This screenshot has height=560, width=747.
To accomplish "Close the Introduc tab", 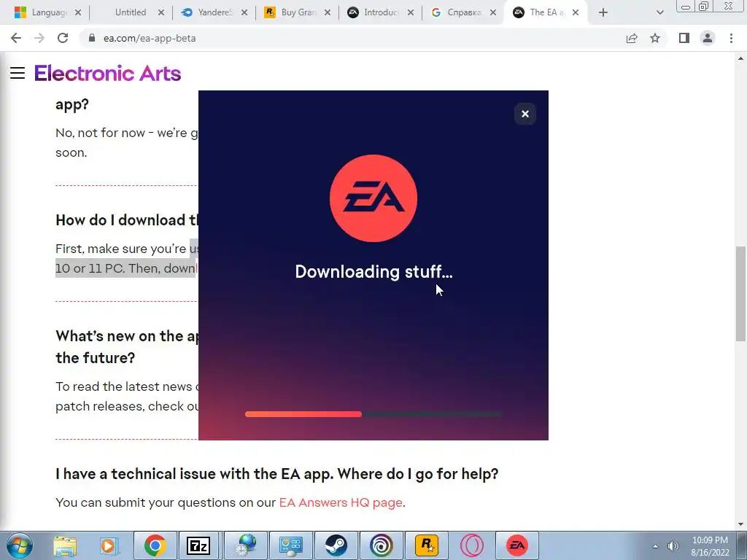I will 410,12.
